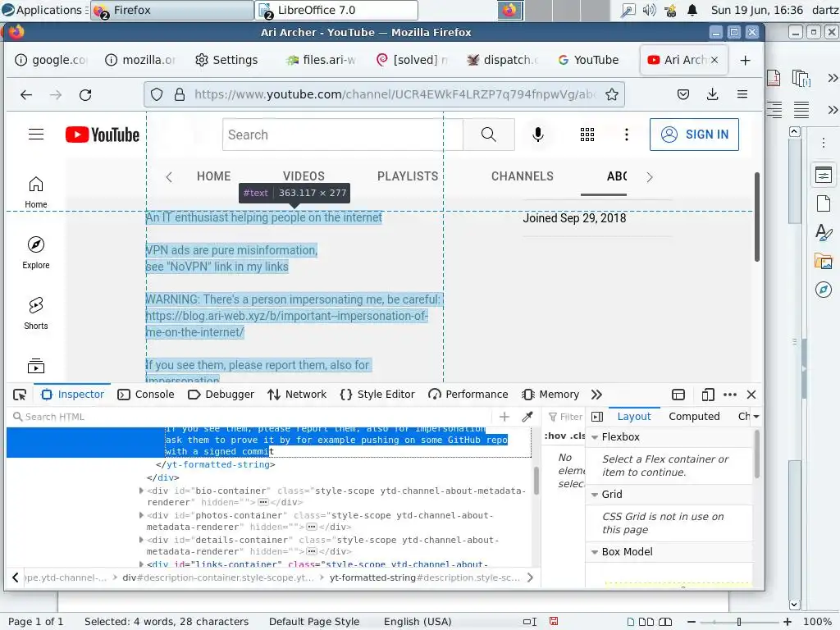Click the Search HTML field

(x=249, y=417)
